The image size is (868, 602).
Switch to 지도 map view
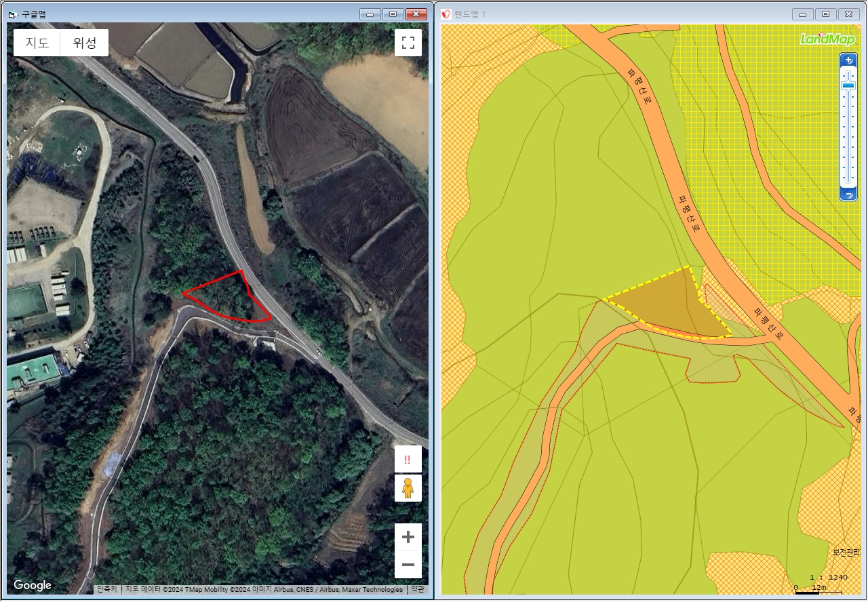pyautogui.click(x=37, y=43)
